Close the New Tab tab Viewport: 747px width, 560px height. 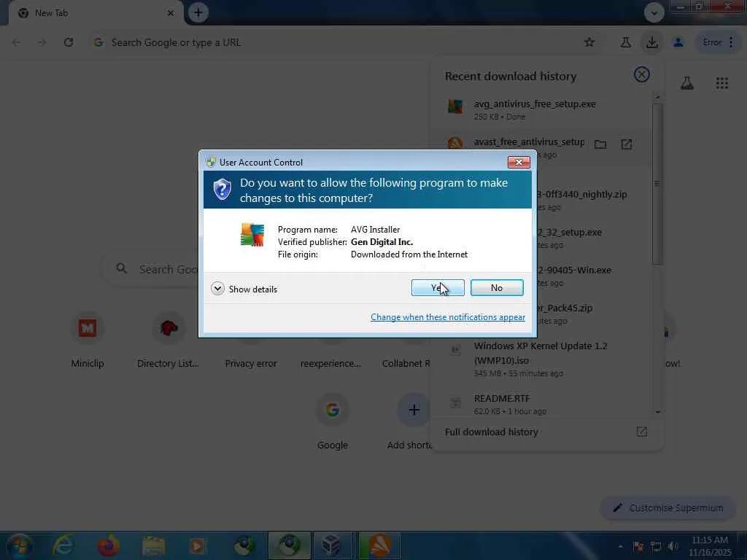171,13
